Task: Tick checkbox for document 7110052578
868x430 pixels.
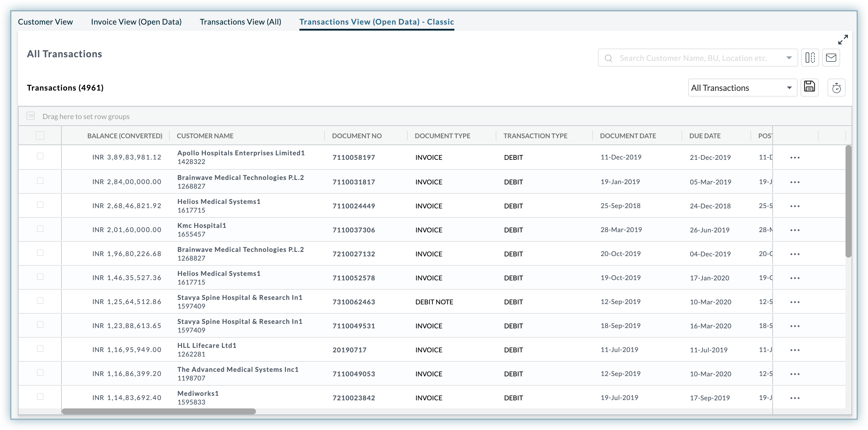Action: (40, 276)
